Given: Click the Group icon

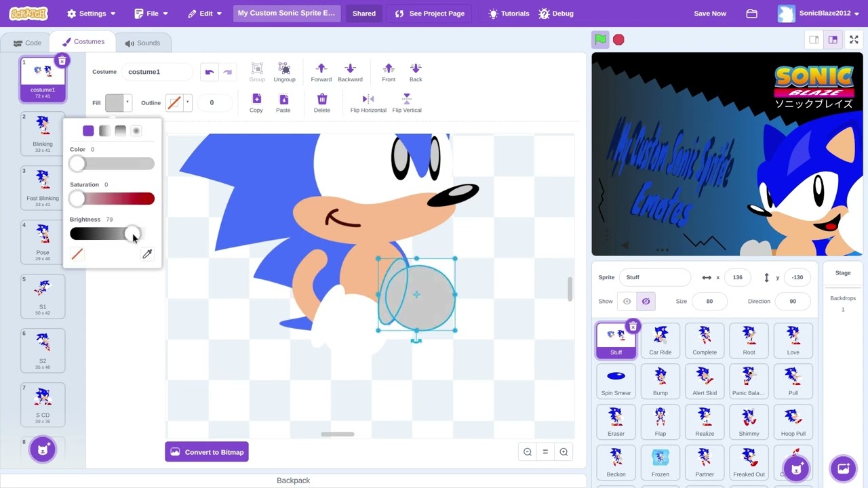Looking at the screenshot, I should tap(257, 73).
